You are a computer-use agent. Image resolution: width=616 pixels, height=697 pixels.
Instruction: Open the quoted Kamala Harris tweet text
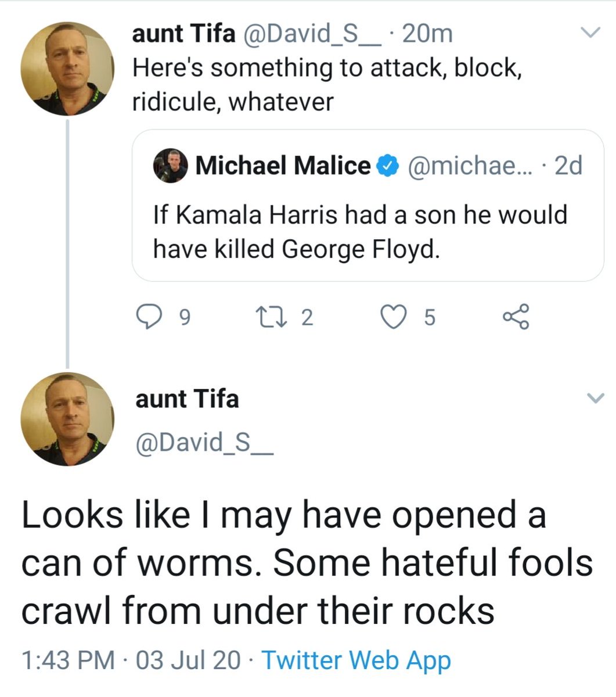coord(360,232)
